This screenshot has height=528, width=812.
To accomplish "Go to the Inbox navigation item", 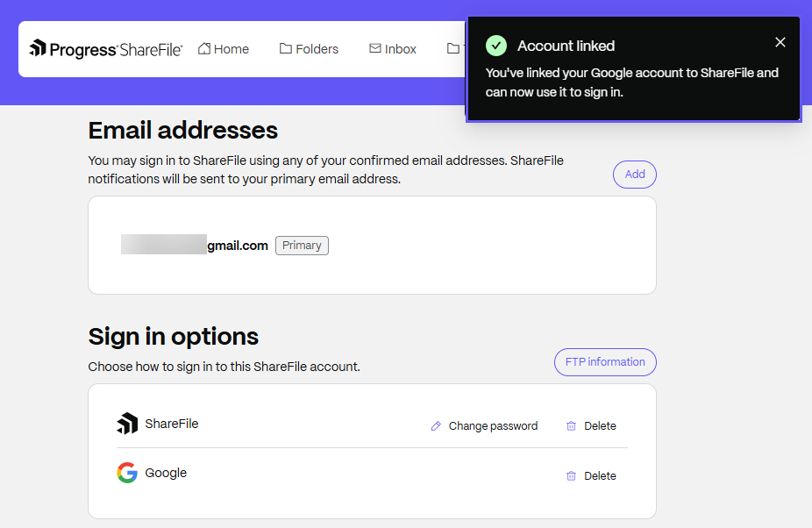I will (x=393, y=49).
